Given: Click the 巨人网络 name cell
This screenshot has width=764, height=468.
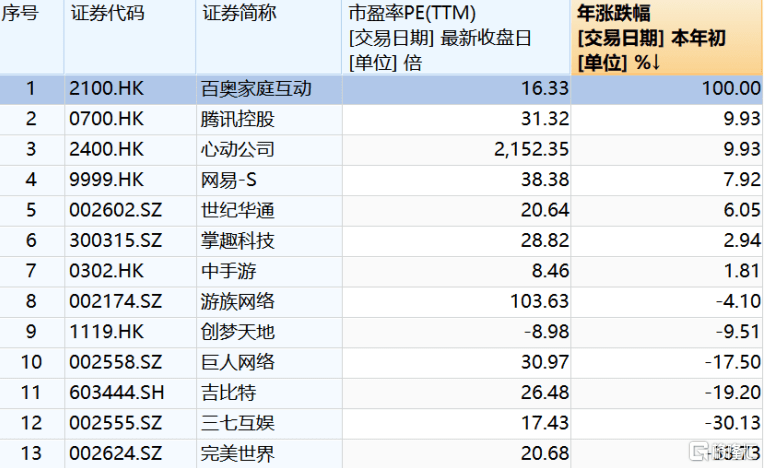Looking at the screenshot, I should point(238,362).
